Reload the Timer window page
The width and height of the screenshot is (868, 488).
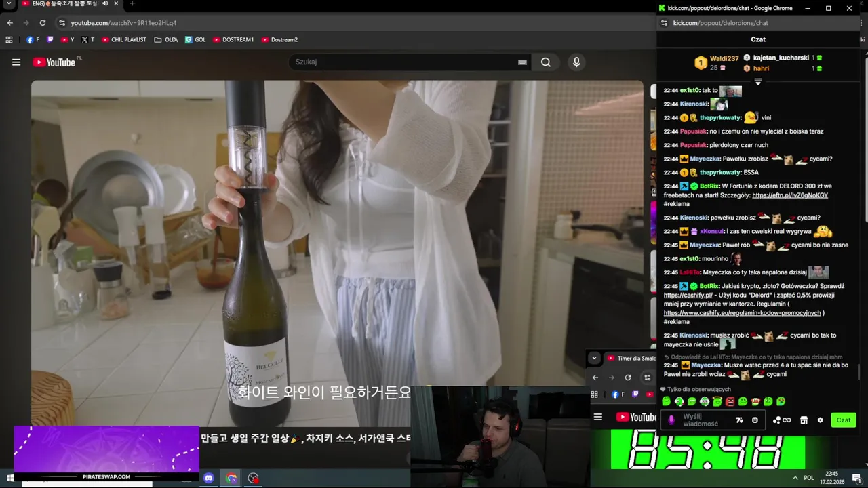point(628,378)
